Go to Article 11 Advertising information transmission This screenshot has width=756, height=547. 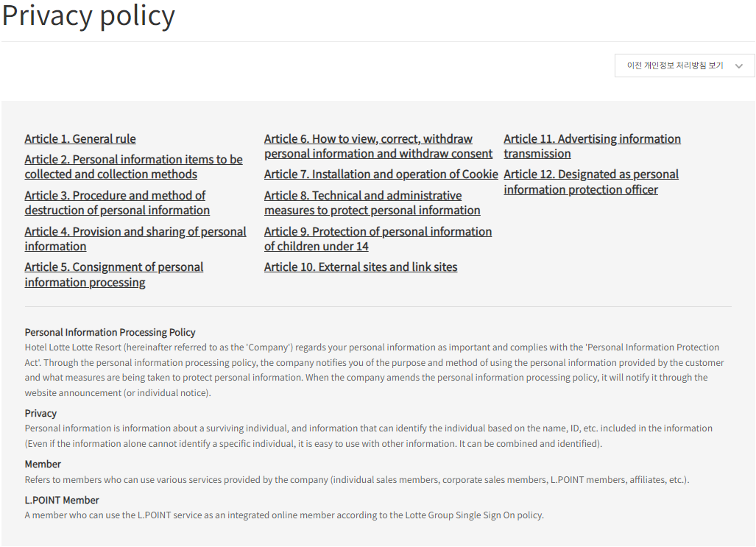coord(592,147)
